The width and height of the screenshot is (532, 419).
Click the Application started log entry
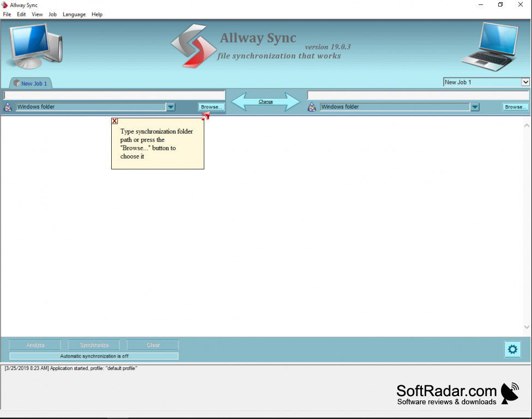[x=71, y=368]
